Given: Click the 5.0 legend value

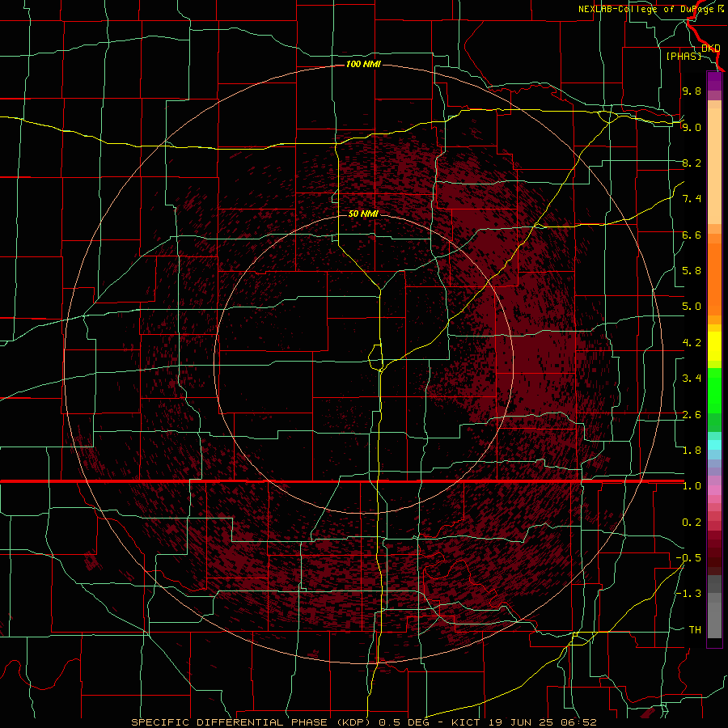Looking at the screenshot, I should click(692, 307).
